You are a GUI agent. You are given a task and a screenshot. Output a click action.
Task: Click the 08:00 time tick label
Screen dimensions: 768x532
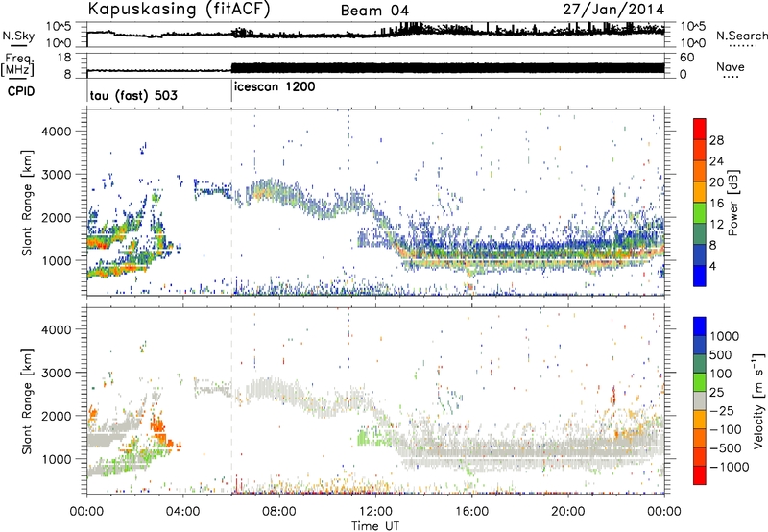pyautogui.click(x=279, y=512)
